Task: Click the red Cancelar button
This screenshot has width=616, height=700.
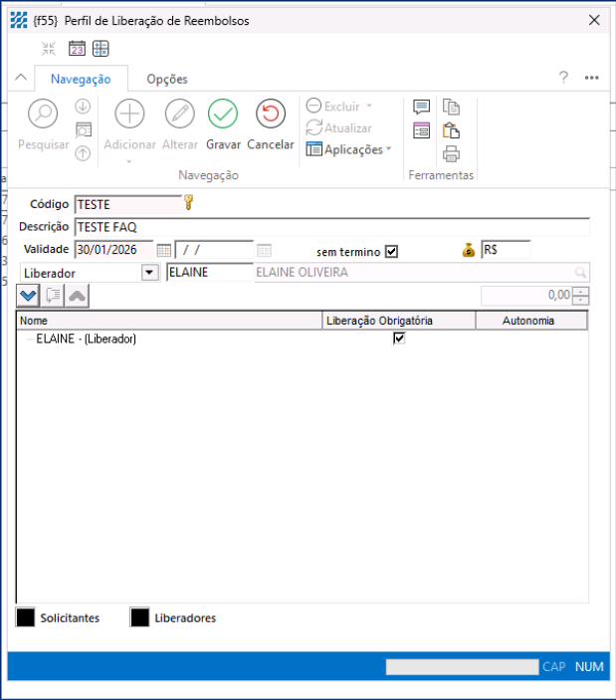Action: coord(270,116)
